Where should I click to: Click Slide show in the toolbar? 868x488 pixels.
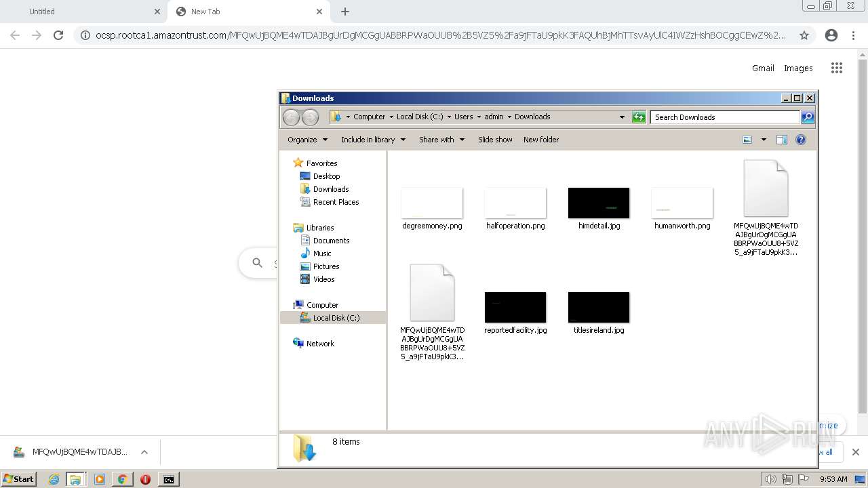[x=495, y=140]
